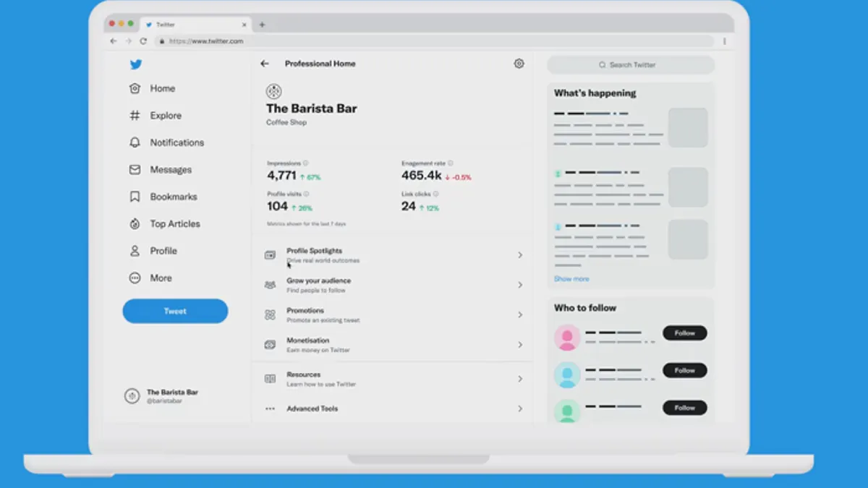The height and width of the screenshot is (488, 868).
Task: Click the Impressions value 4,771
Action: 281,176
